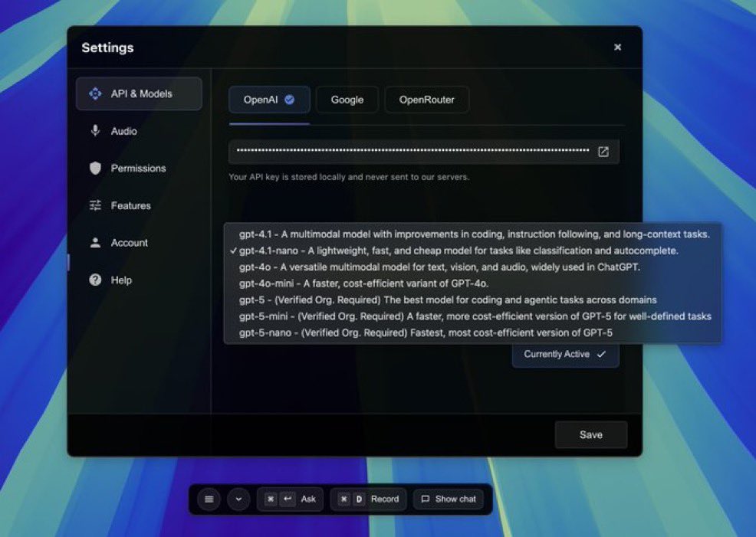Click the return key icon beside Ask

point(288,499)
